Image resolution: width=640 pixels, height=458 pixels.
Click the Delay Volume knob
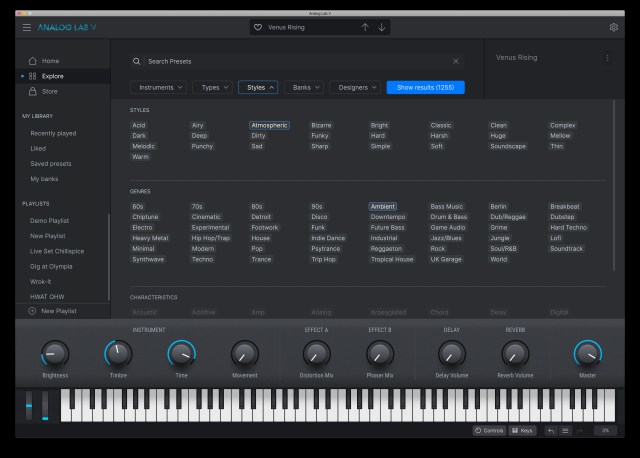(451, 354)
